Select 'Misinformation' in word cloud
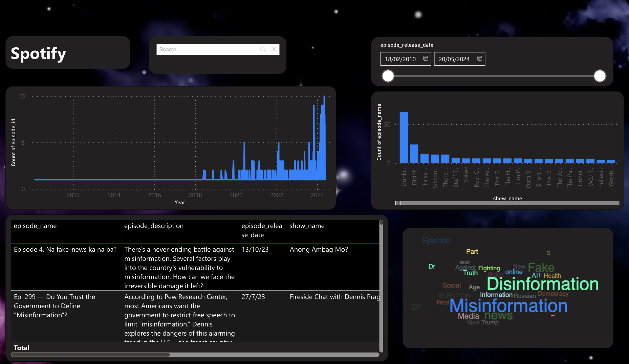629x364 pixels. (508, 306)
